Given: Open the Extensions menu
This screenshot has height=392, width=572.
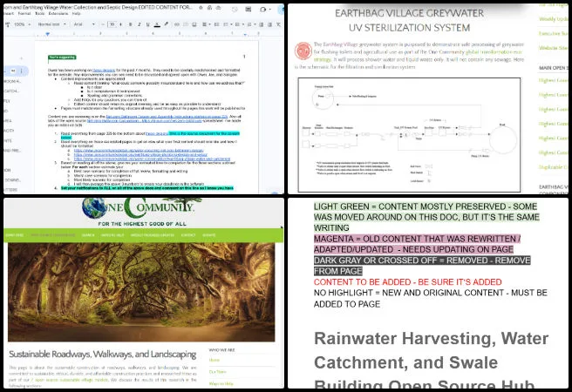Looking at the screenshot, I should click(x=58, y=13).
